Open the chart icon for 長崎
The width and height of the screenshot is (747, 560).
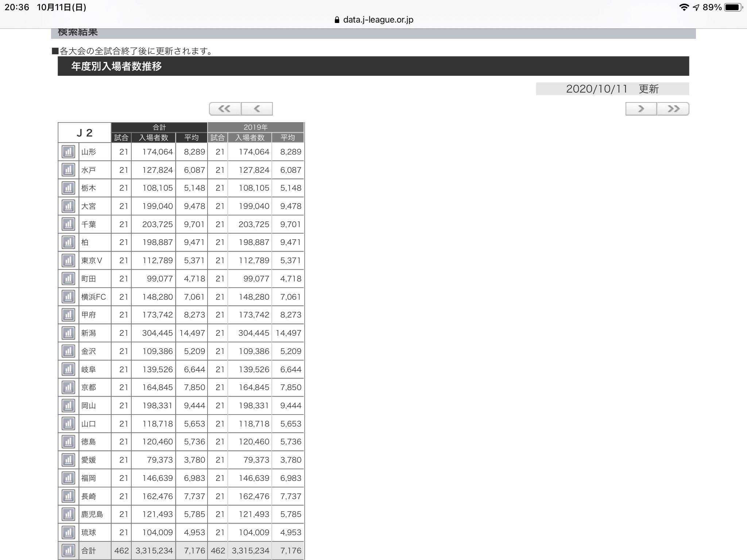coord(68,496)
